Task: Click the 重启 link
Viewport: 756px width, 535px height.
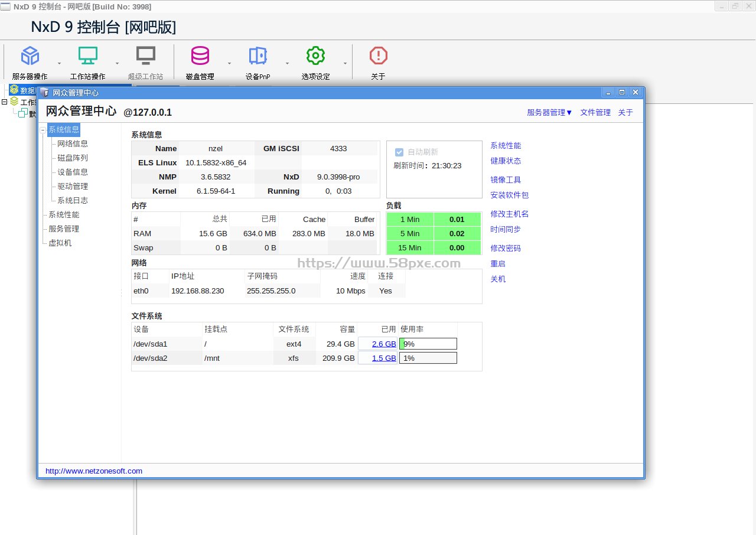Action: pos(498,263)
